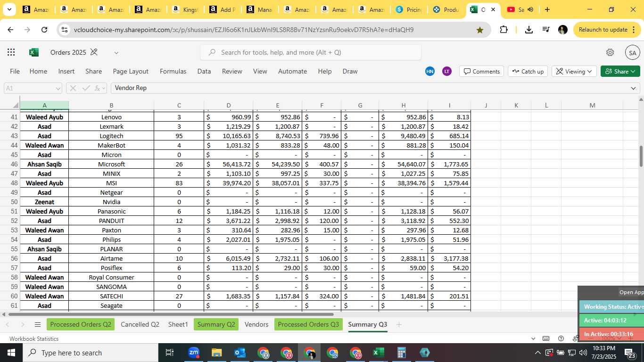
Task: Open the all sheets list icon
Action: pyautogui.click(x=38, y=324)
